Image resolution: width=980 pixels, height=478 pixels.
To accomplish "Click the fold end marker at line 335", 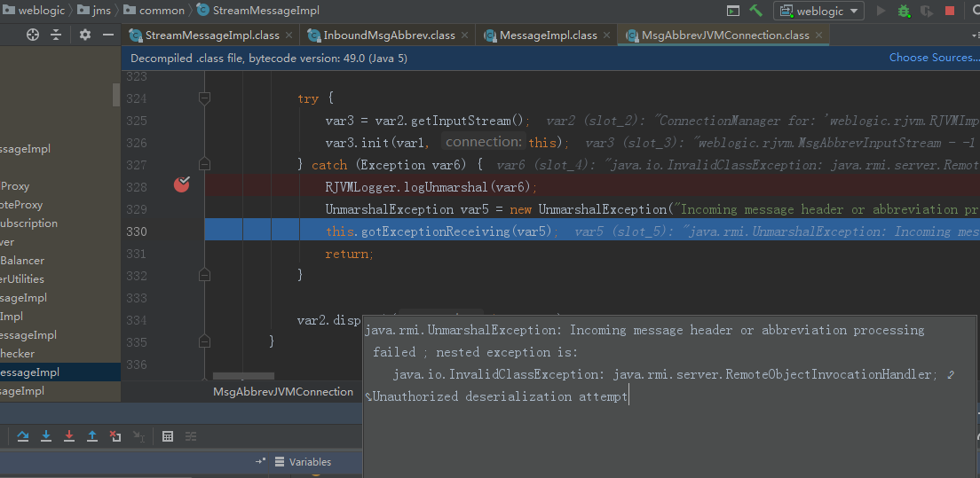I will (x=204, y=341).
